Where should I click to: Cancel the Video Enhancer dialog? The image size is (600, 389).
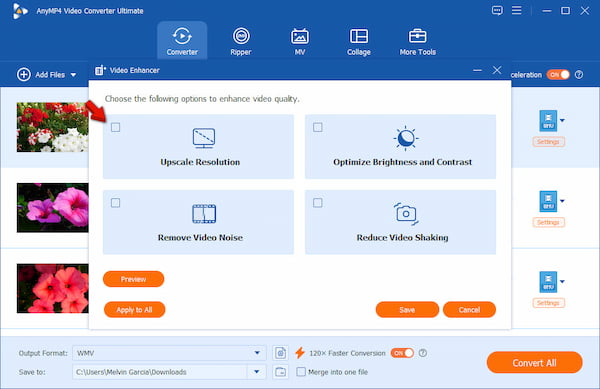(469, 309)
